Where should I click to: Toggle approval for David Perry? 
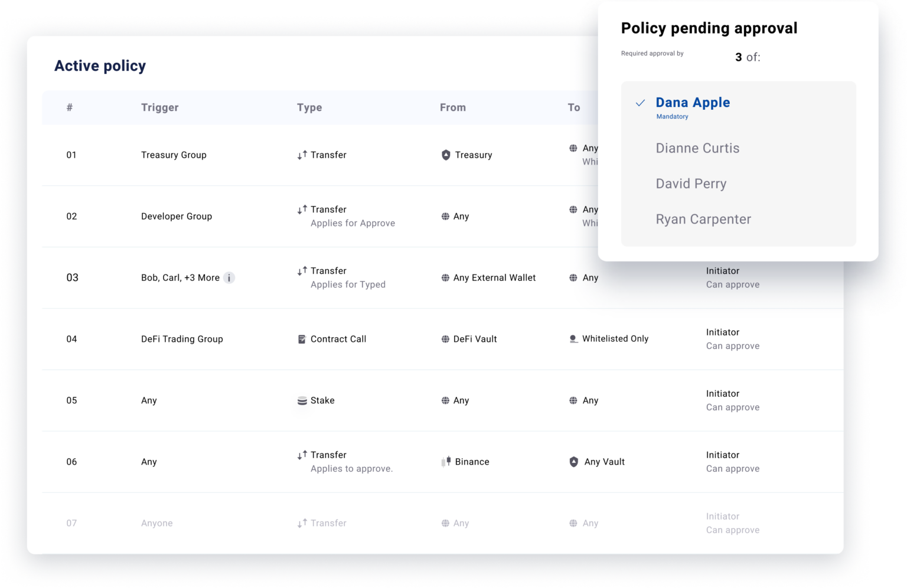click(x=691, y=184)
